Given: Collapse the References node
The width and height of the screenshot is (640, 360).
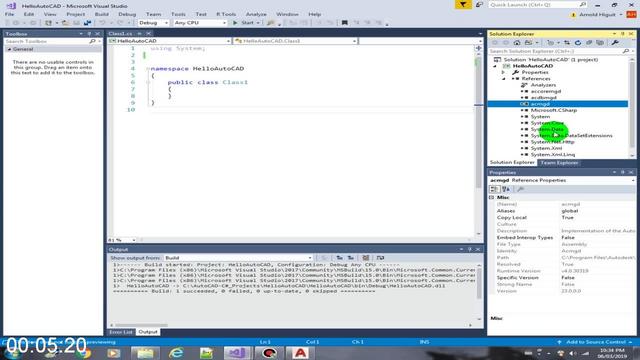Looking at the screenshot, I should [x=503, y=79].
